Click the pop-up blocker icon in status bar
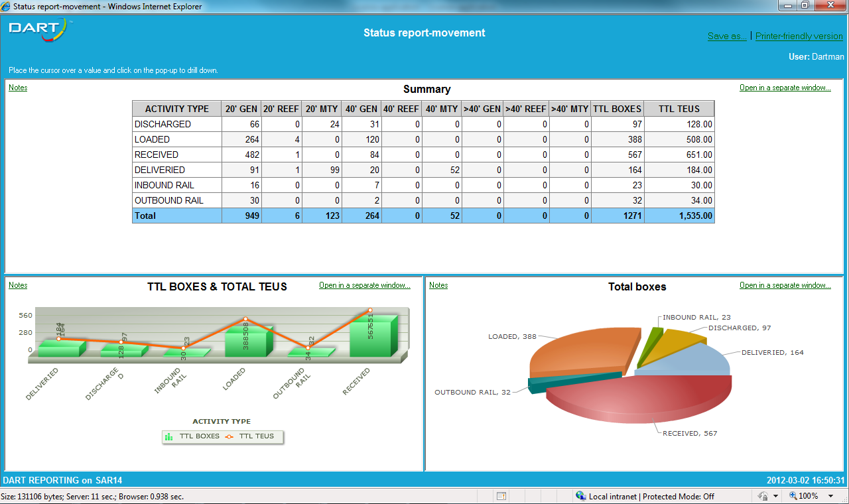This screenshot has width=849, height=504. tap(501, 496)
